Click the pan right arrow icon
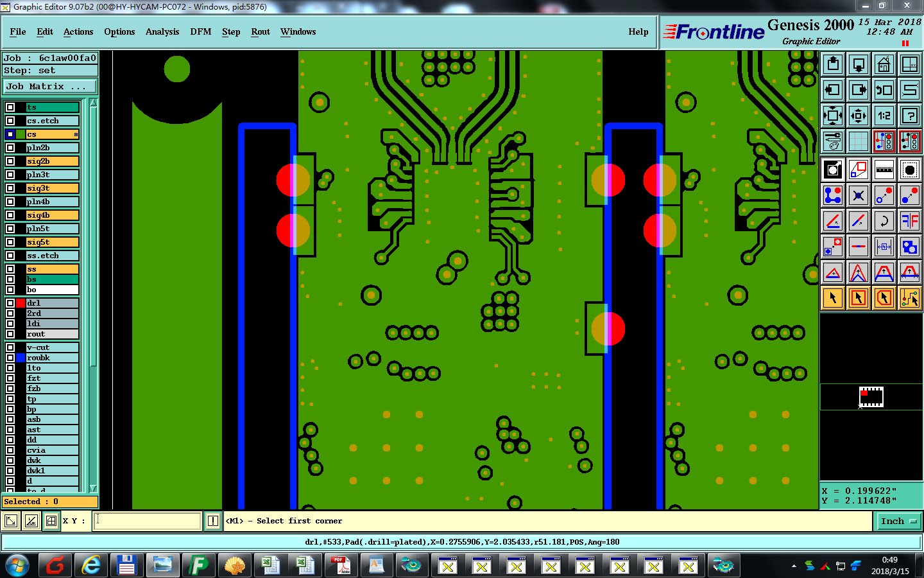The height and width of the screenshot is (578, 924). 859,90
